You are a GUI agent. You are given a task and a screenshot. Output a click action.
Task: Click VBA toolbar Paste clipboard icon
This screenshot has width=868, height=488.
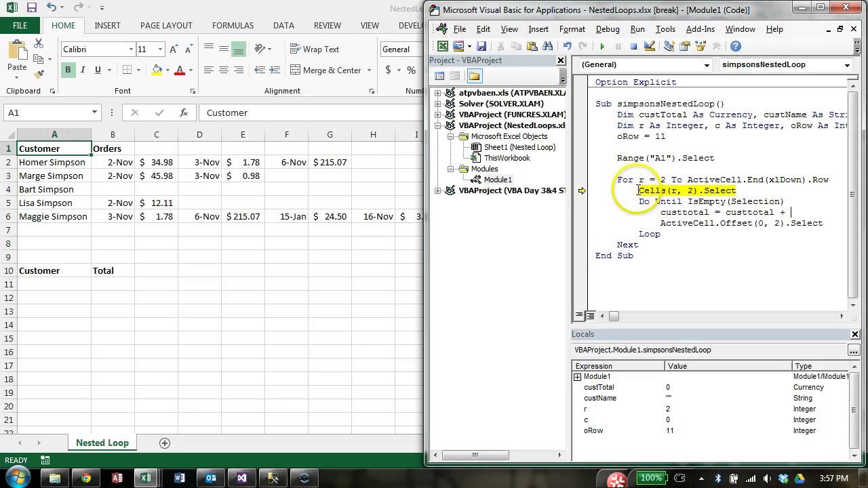[x=532, y=46]
